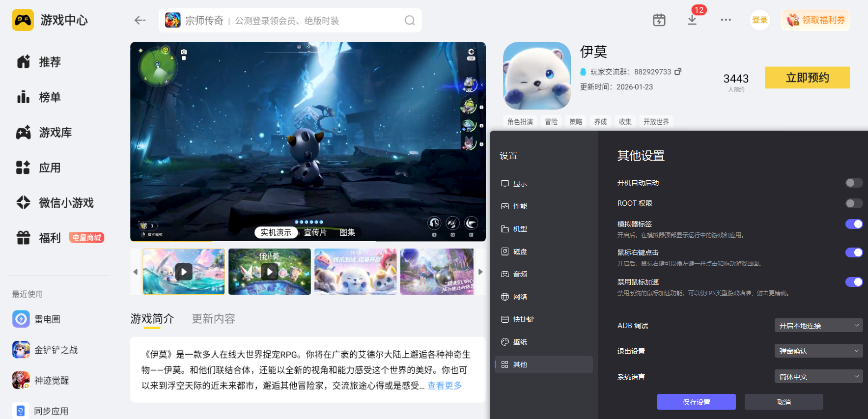Select 更新内容 tab
The image size is (868, 419).
click(x=213, y=319)
